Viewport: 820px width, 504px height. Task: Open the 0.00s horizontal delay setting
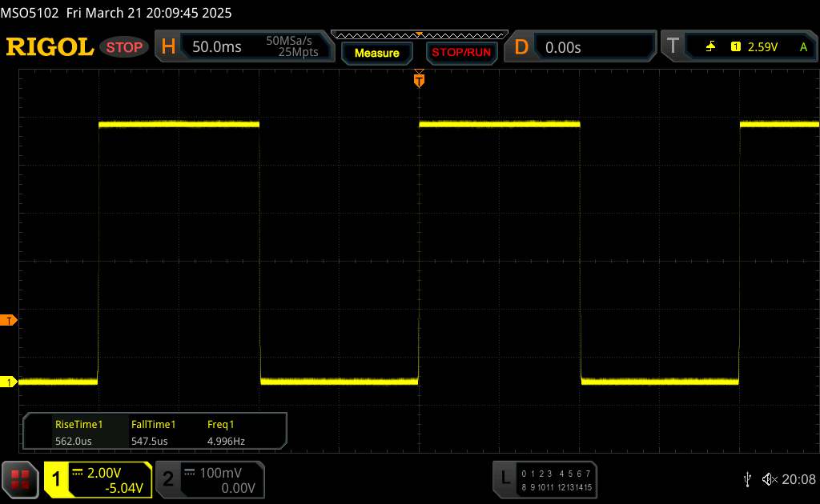tap(563, 47)
